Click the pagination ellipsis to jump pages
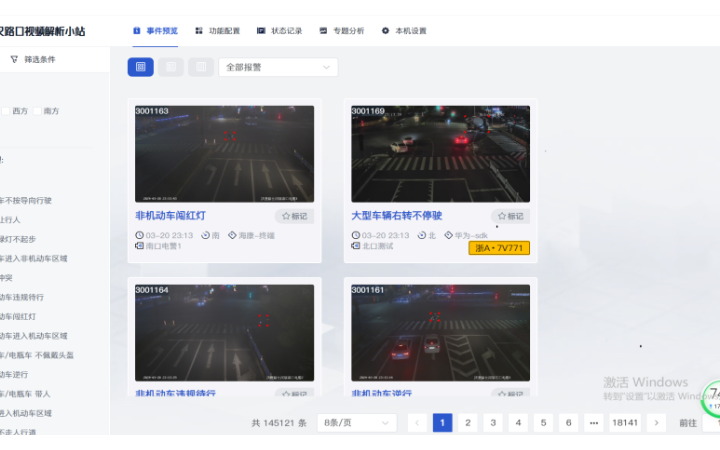720x450 pixels. tap(593, 423)
